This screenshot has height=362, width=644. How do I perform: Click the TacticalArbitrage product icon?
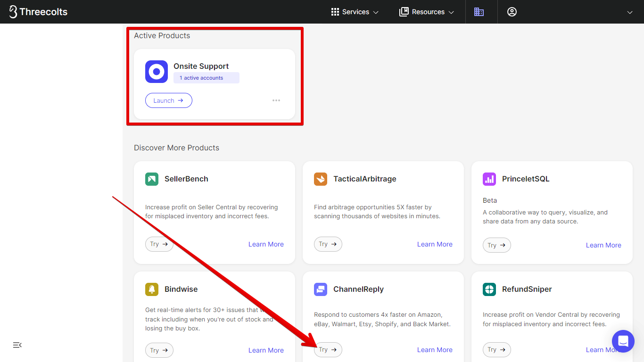coord(321,179)
